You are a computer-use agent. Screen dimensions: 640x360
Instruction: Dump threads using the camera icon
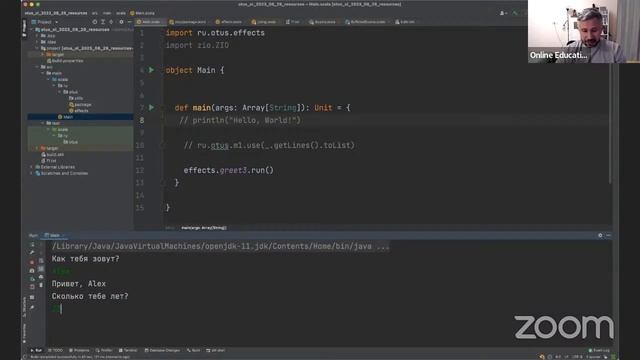click(32, 270)
